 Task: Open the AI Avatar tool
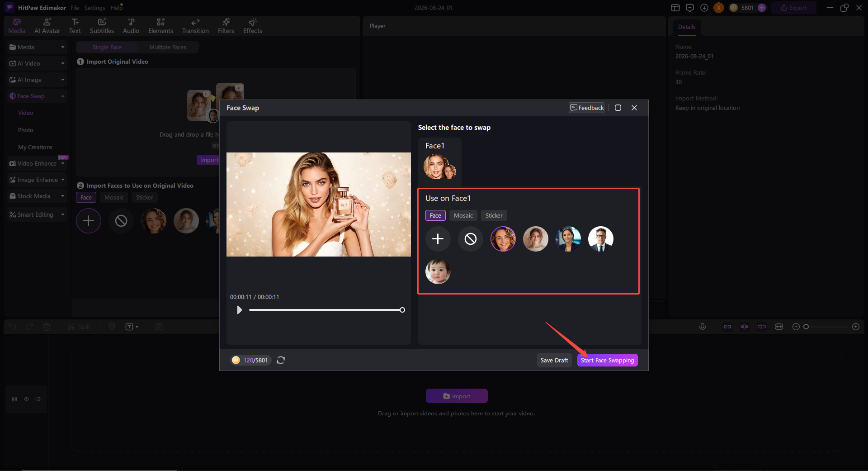(47, 26)
